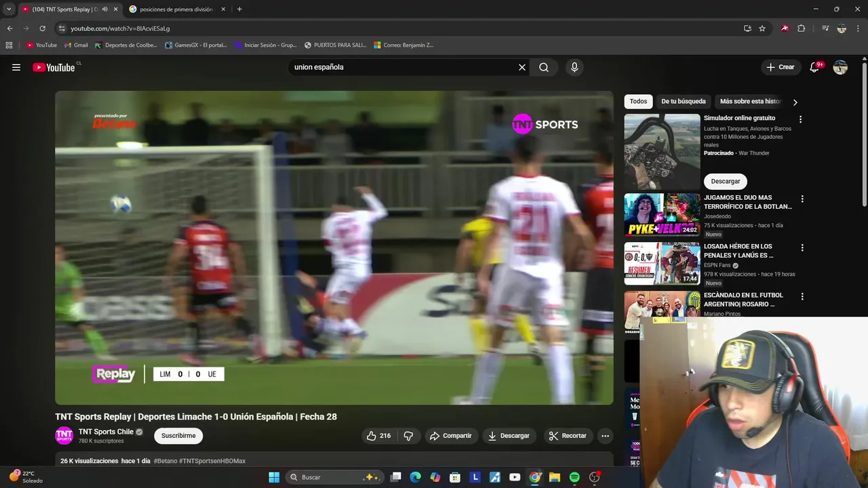Click the Descargar button below video
Viewport: 868px width, 488px height.
click(x=509, y=436)
